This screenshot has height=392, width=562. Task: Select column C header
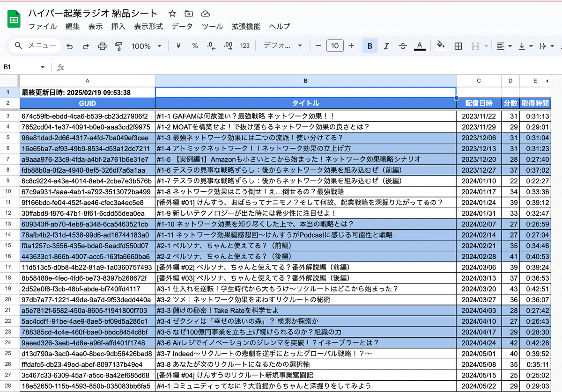(479, 80)
